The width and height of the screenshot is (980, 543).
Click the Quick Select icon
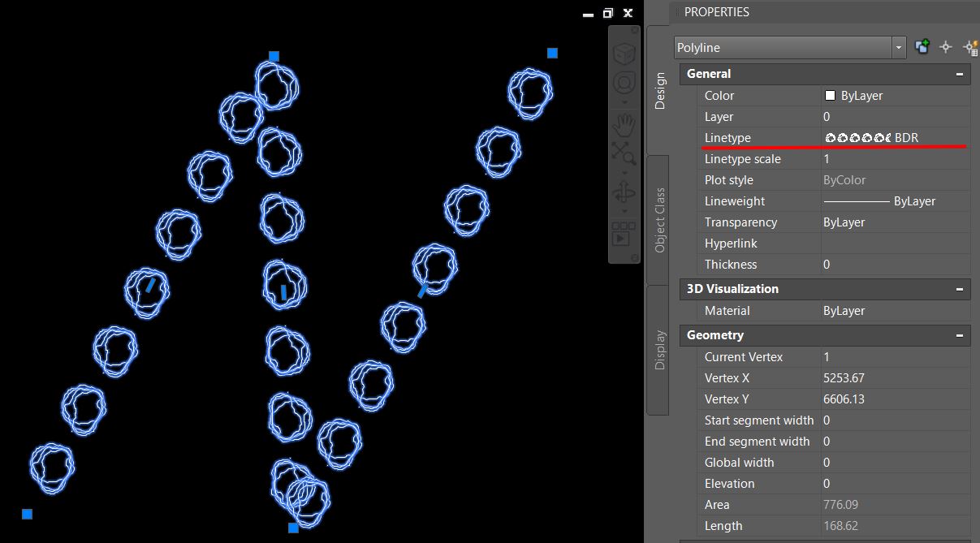(x=970, y=47)
